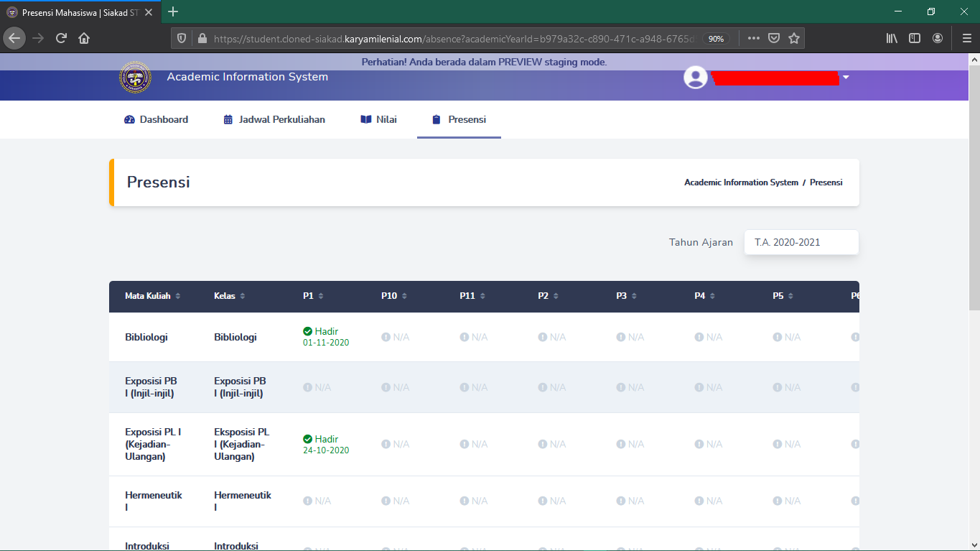Click the browser address bar URL

[x=454, y=39]
